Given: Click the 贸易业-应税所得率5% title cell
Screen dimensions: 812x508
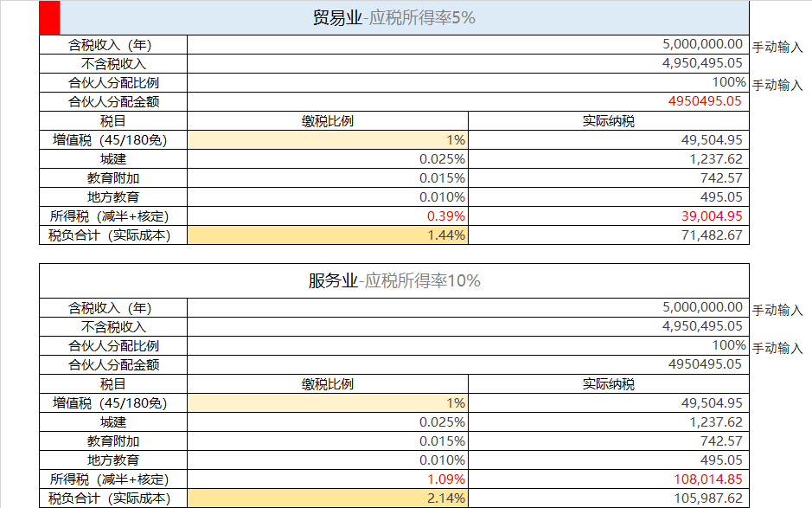Looking at the screenshot, I should tap(394, 18).
